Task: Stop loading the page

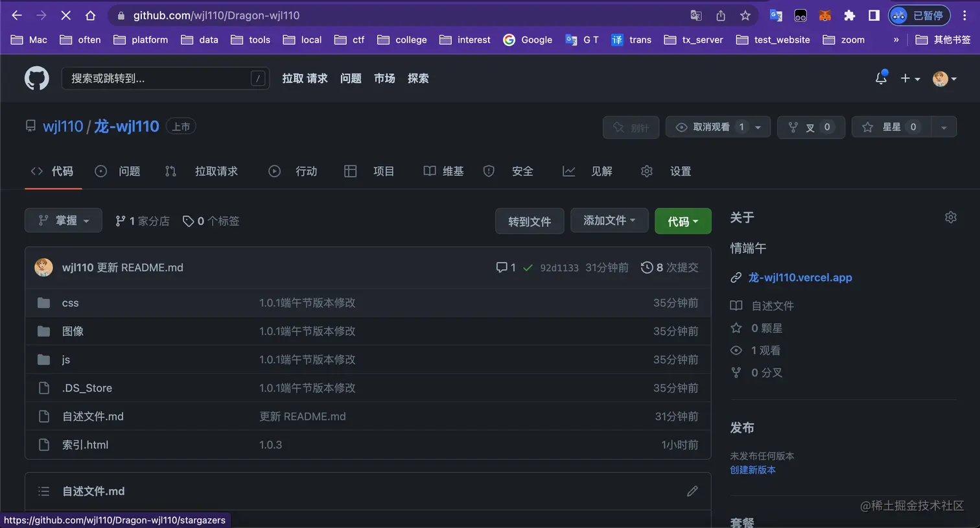Action: [66, 16]
